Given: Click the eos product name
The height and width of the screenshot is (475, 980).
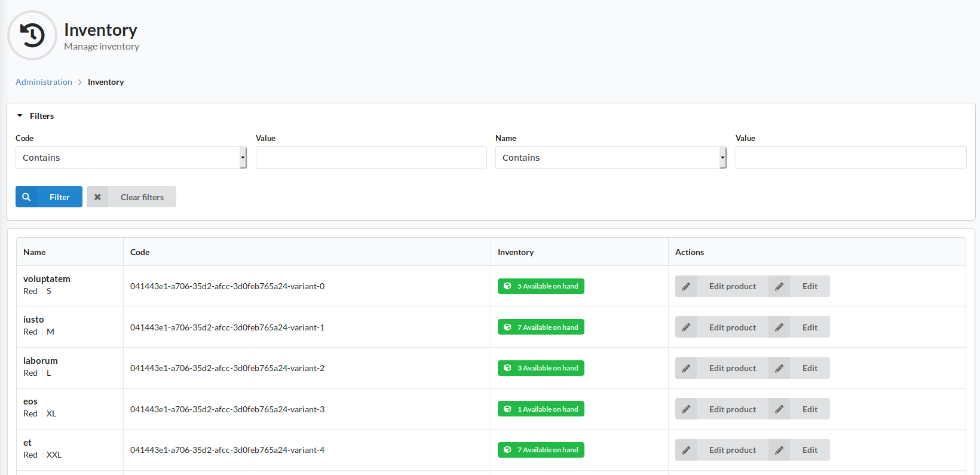Looking at the screenshot, I should click(x=30, y=402).
